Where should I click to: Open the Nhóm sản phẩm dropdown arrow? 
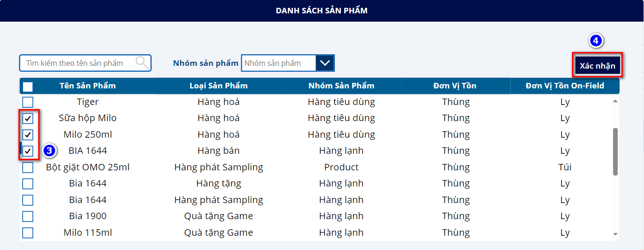[325, 63]
